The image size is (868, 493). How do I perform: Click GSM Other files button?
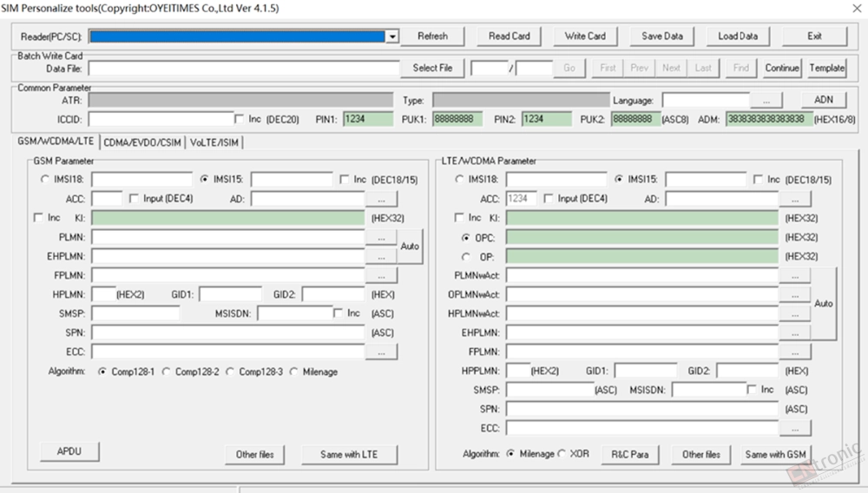tap(254, 454)
